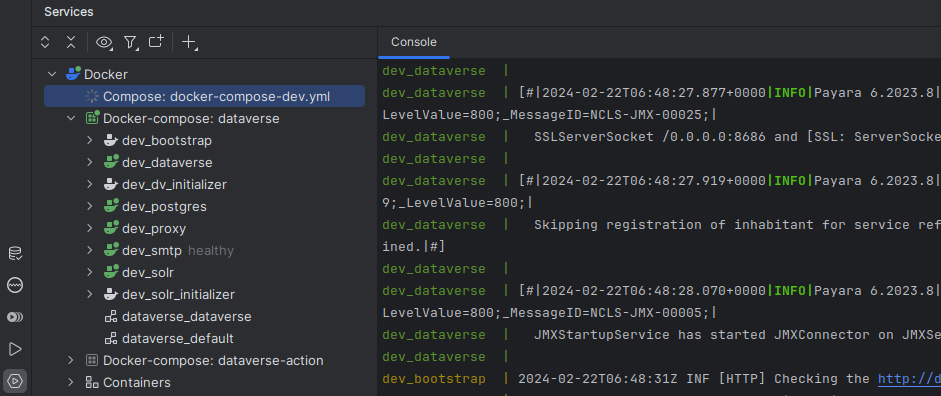
Task: Click the dev_solr container icon
Action: click(110, 272)
